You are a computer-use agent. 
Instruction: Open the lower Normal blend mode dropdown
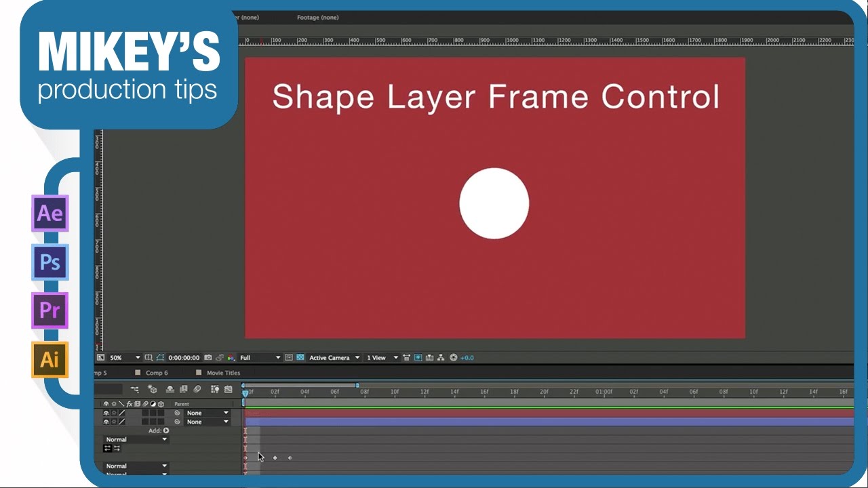coord(136,466)
